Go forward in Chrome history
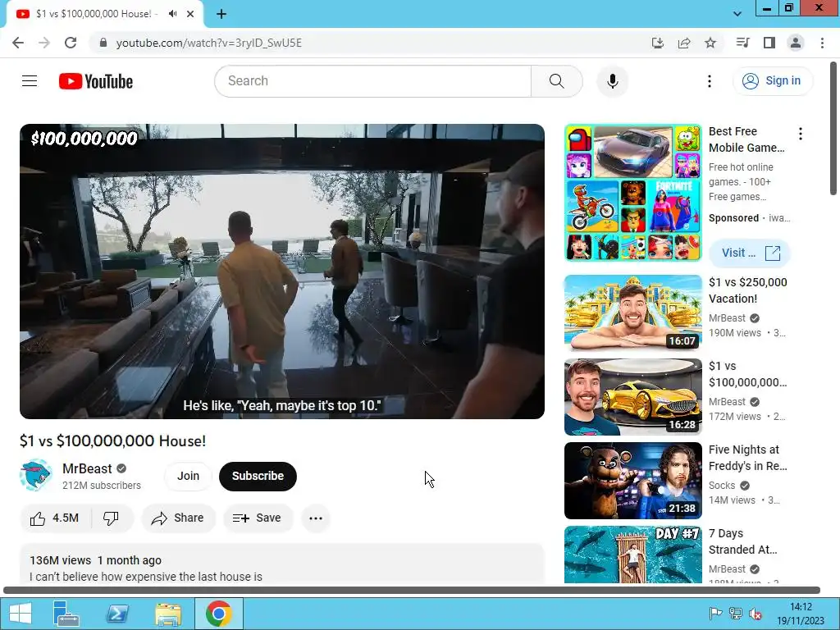This screenshot has height=630, width=840. (44, 43)
